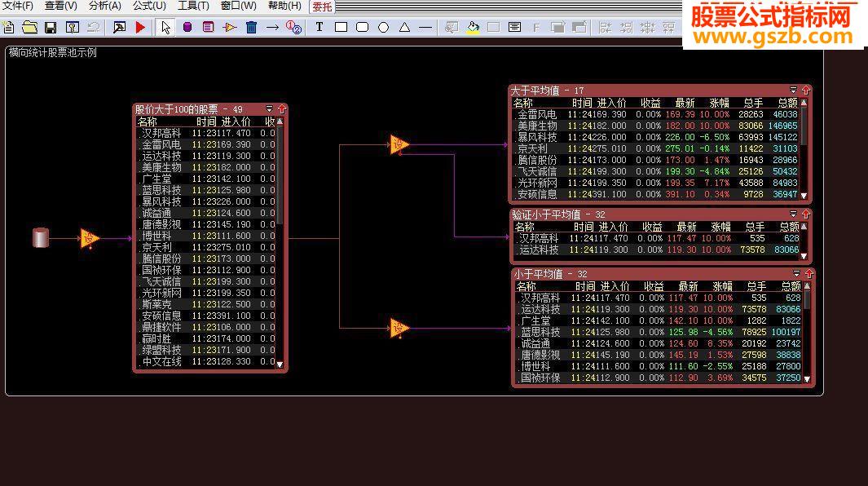Screen dimensions: 868x486
Task: Add a yellow triangle condition node
Action: [230, 27]
